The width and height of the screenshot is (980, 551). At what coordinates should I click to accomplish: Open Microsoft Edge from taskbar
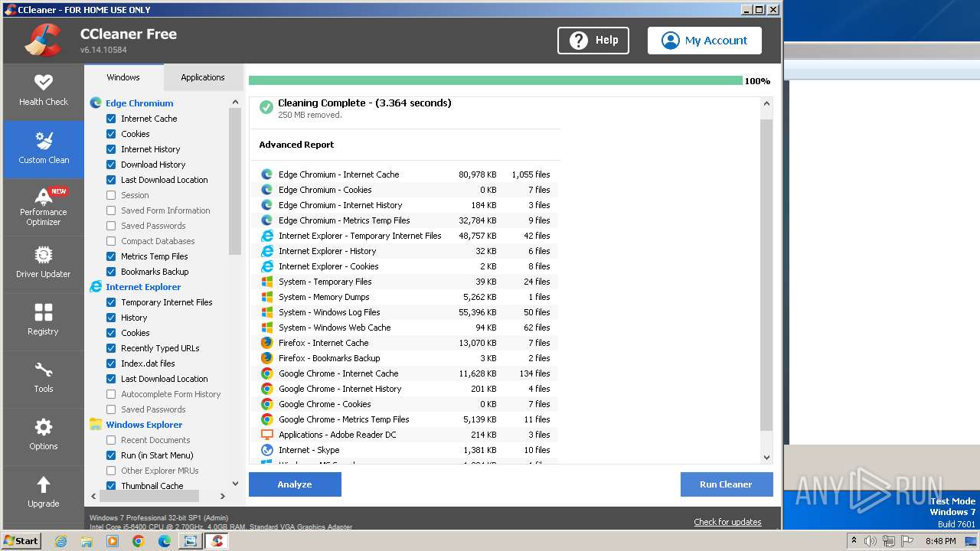(x=165, y=541)
